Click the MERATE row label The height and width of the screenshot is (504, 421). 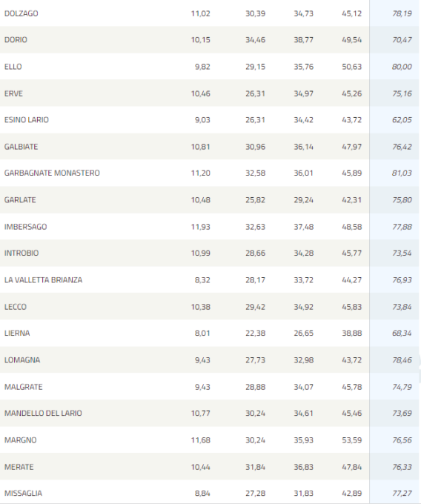19,467
